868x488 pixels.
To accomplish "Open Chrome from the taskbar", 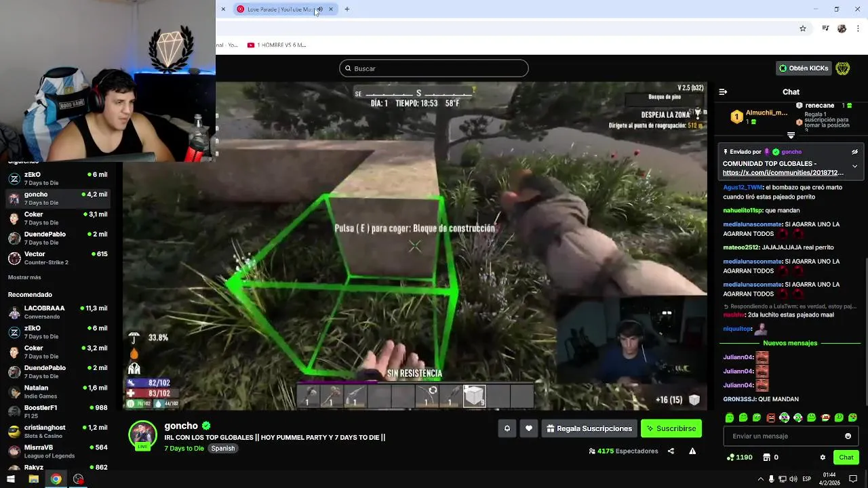I will click(x=56, y=479).
